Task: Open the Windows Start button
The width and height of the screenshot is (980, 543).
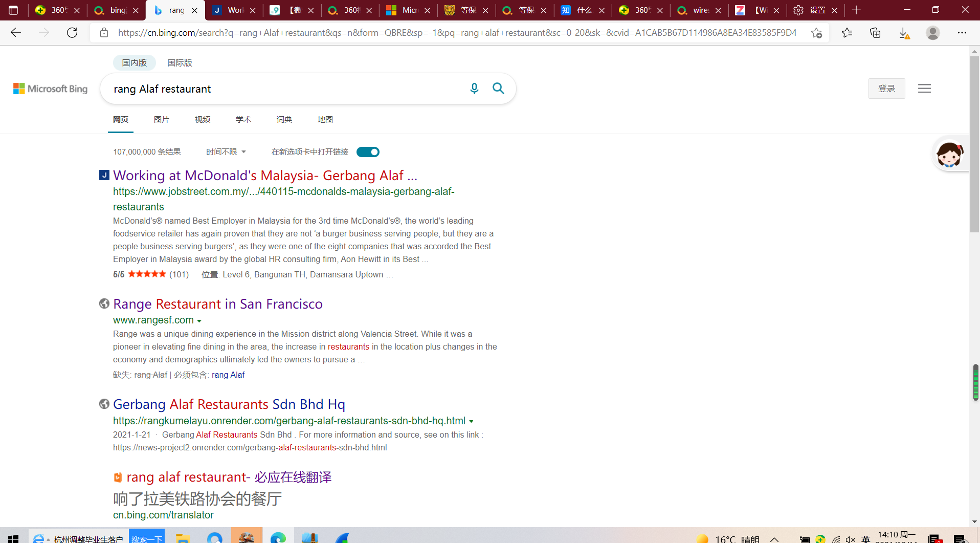Action: pos(13,538)
